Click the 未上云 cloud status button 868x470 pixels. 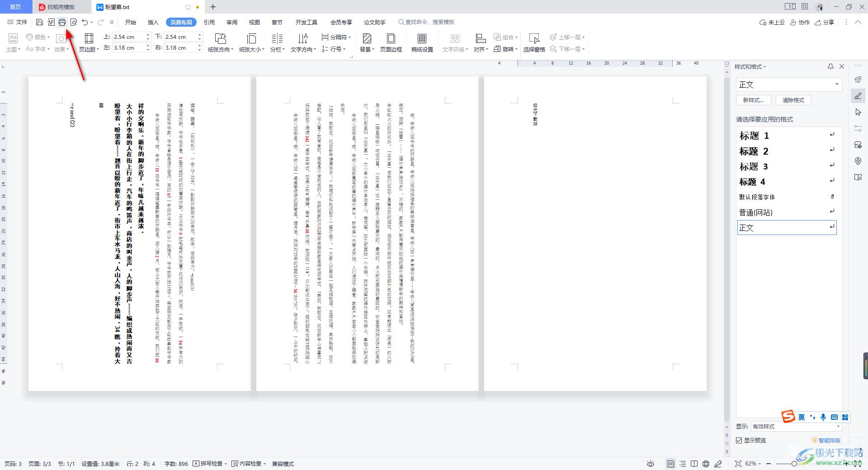click(772, 22)
